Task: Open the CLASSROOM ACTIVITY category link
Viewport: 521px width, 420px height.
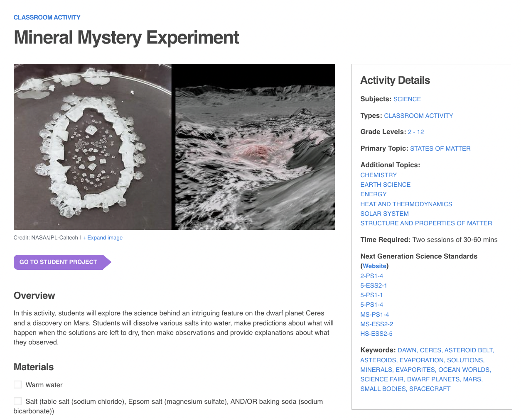Action: point(47,17)
